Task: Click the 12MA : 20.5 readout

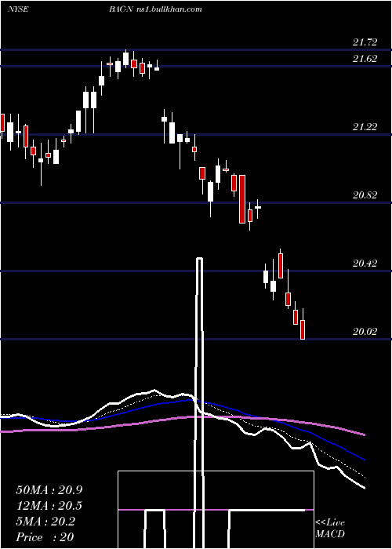Action: 49,506
